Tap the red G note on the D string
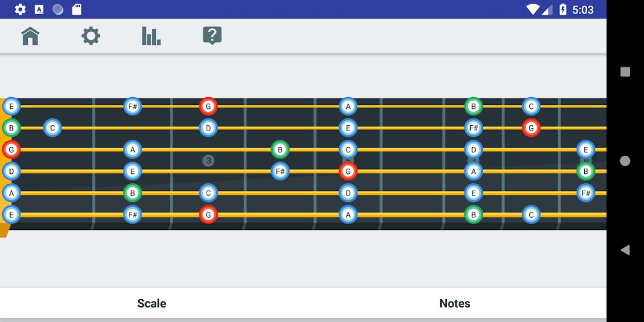Viewport: 644px width, 322px height. [x=348, y=172]
